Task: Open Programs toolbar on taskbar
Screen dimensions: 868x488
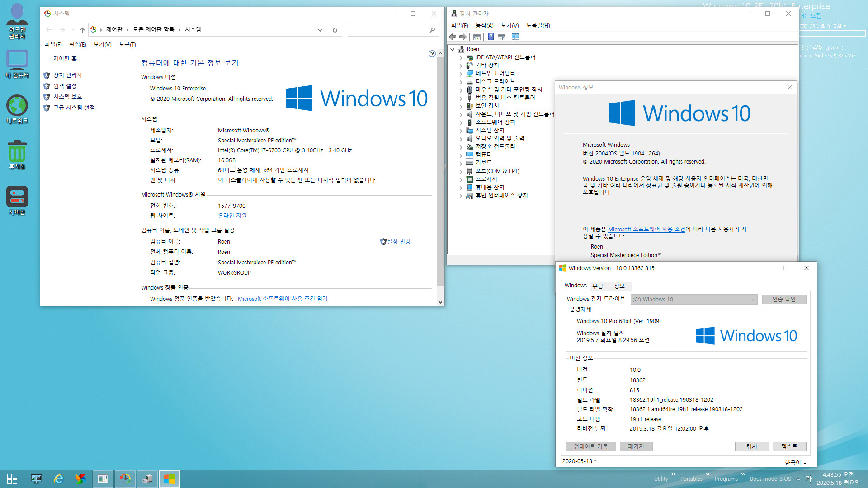Action: (726, 479)
